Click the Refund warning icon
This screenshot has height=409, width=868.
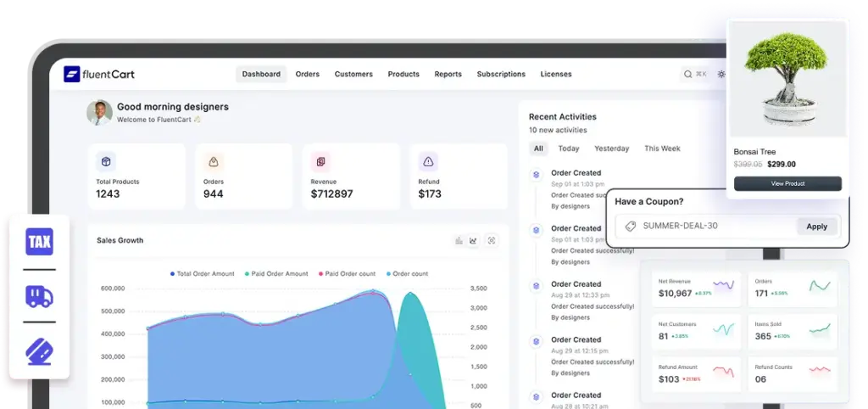[428, 162]
